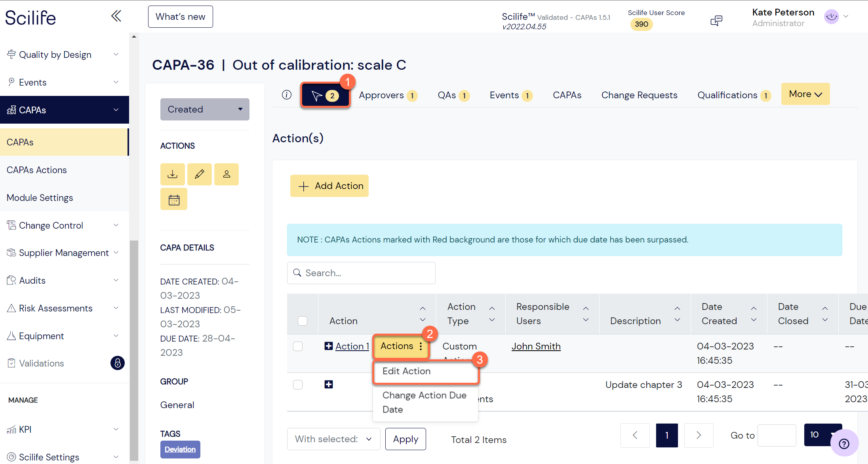This screenshot has width=868, height=464.
Task: Expand the Update chapter 3 row plus icon
Action: [x=329, y=384]
